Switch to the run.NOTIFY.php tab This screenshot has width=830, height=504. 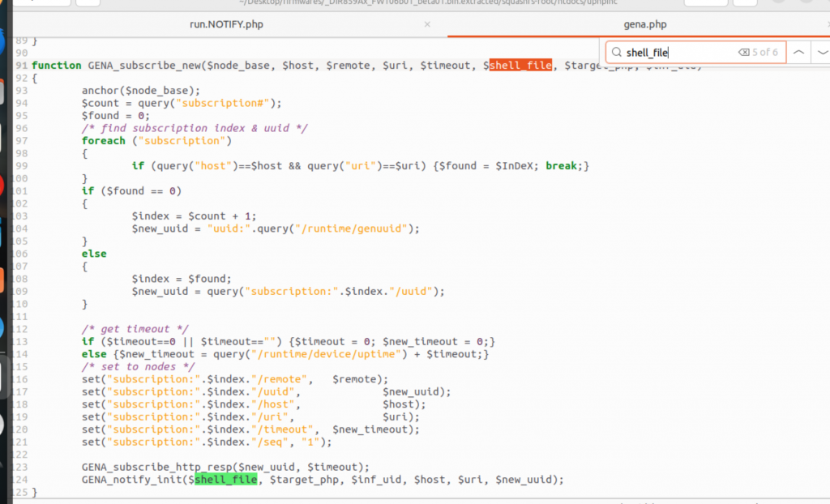pyautogui.click(x=226, y=24)
